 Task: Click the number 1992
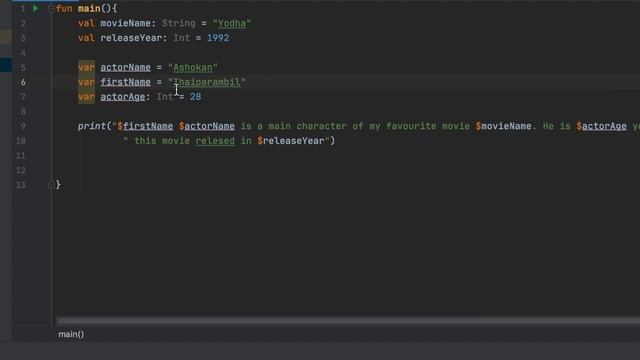pos(218,38)
